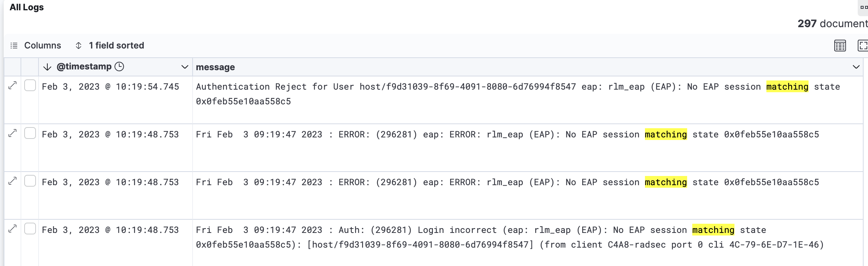Open the Columns selector

coord(36,46)
